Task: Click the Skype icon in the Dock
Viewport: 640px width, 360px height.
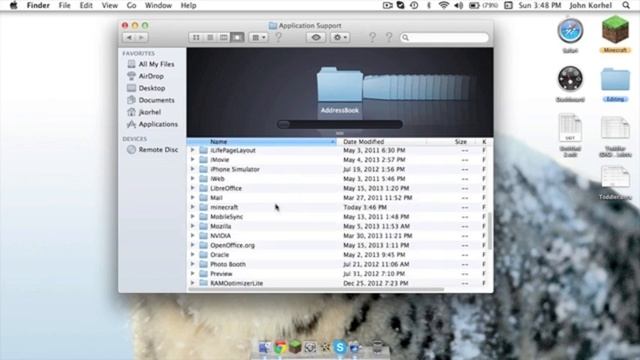Action: pos(340,347)
